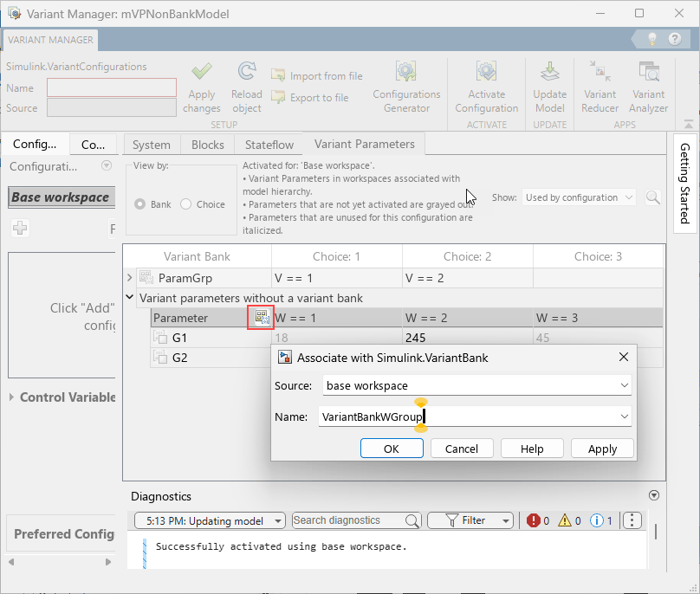Screen dimensions: 700x594
Task: Select the Variant Parameters tab
Action: [x=364, y=144]
